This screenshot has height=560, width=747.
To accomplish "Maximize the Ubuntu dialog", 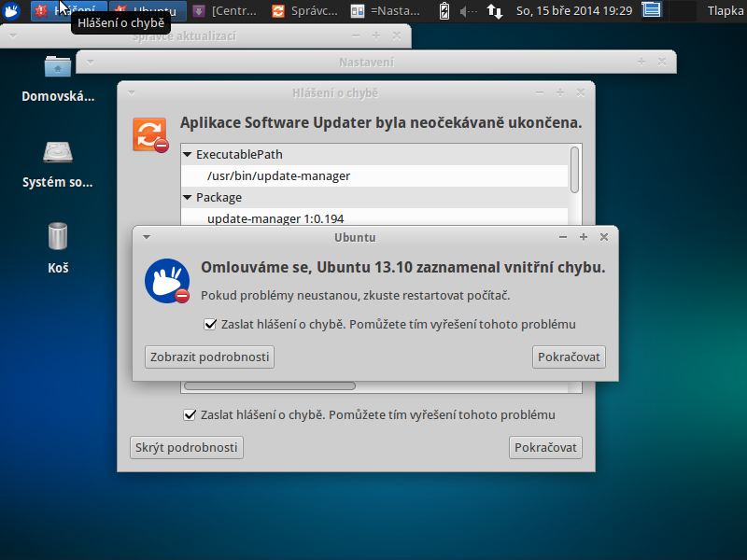I will tap(584, 237).
